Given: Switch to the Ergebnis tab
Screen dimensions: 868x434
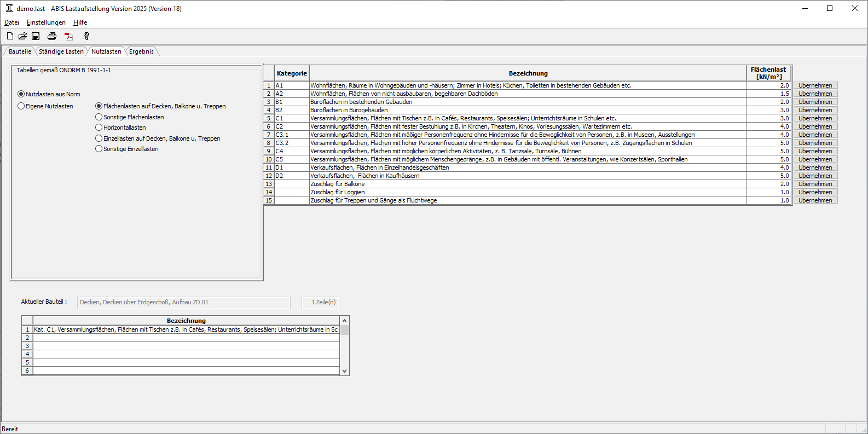Looking at the screenshot, I should coord(141,51).
